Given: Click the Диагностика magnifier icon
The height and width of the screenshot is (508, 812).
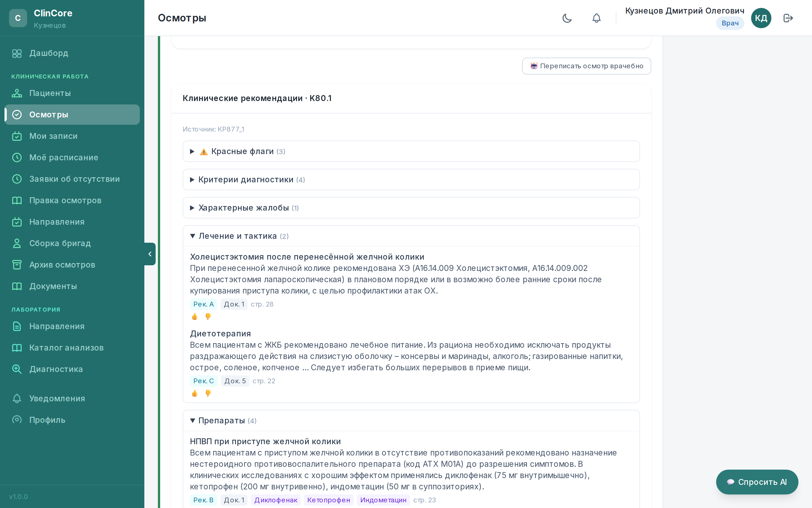Looking at the screenshot, I should click(17, 369).
